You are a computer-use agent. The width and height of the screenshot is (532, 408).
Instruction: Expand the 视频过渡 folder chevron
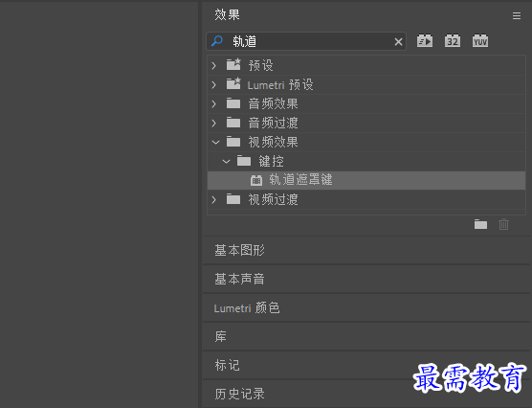tap(214, 200)
